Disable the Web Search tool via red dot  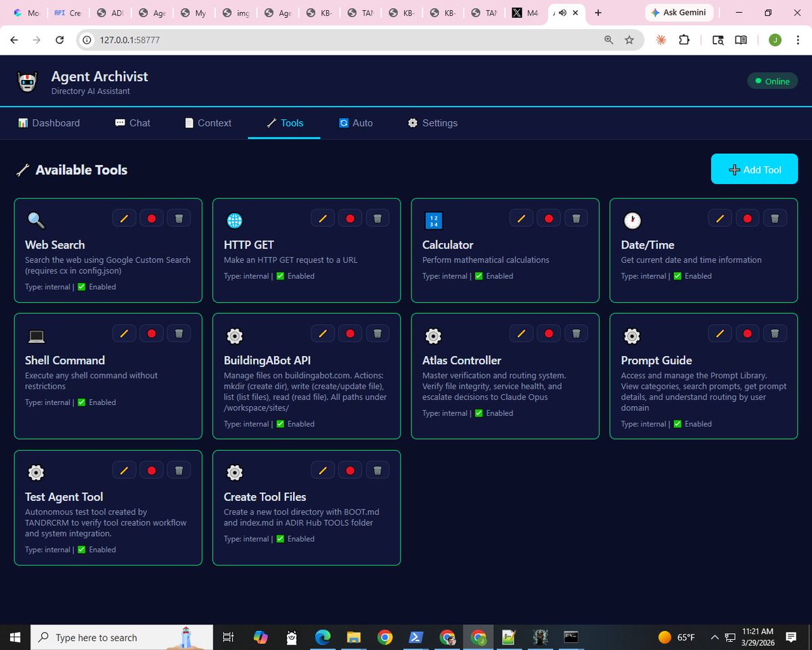pyautogui.click(x=152, y=218)
